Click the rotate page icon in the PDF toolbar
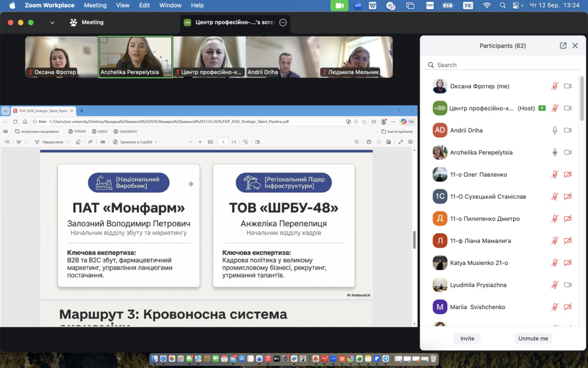 245,142
